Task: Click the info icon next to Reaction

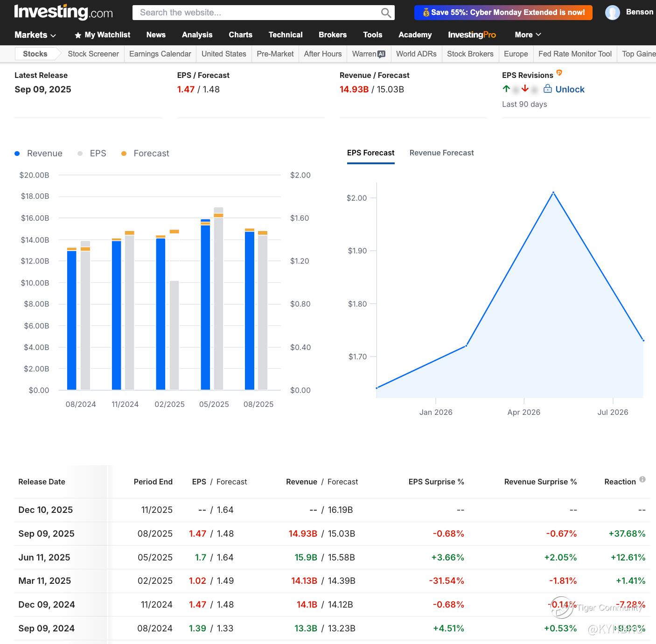Action: [x=642, y=479]
